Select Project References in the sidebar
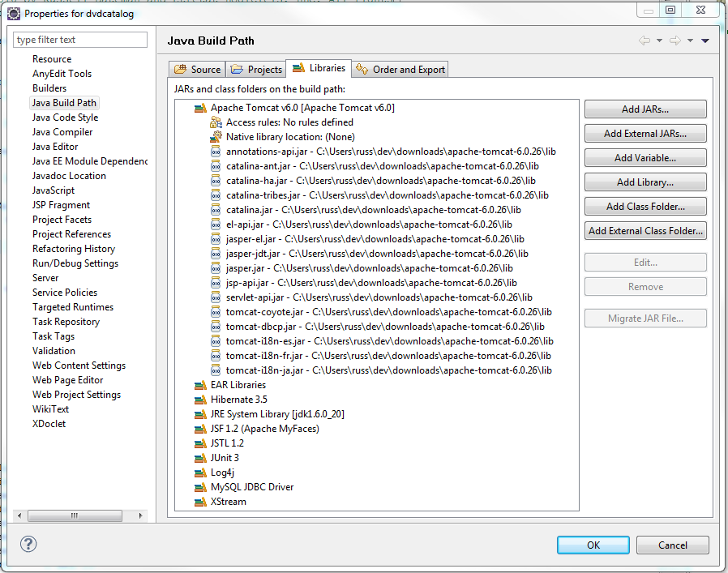Screen dimensions: 728x573 click(72, 234)
